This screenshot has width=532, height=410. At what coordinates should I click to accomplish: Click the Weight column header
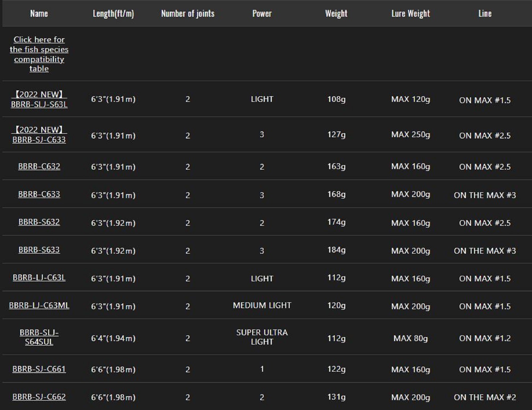click(336, 14)
